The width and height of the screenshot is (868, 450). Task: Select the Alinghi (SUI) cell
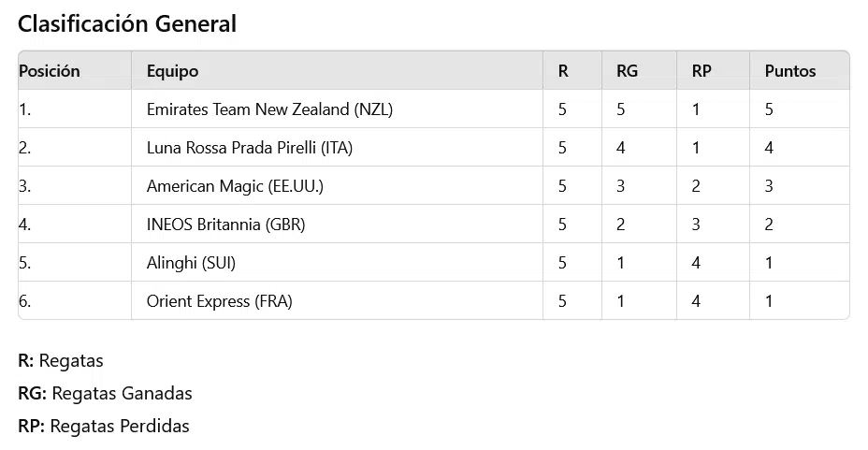click(x=191, y=263)
